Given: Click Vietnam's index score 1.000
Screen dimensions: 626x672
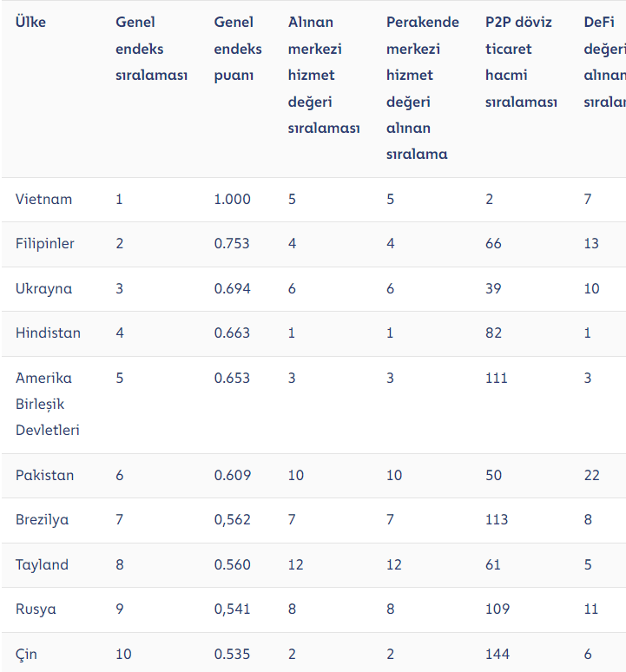Looking at the screenshot, I should click(232, 200).
